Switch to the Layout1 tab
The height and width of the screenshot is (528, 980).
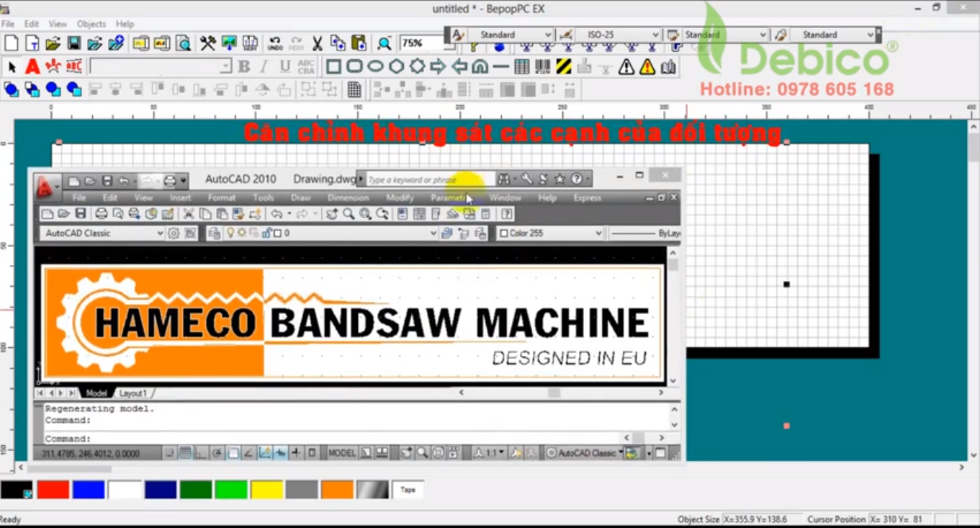pyautogui.click(x=133, y=393)
